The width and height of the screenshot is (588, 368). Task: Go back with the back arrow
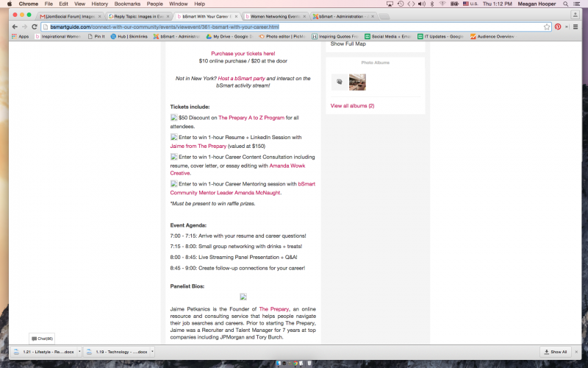pyautogui.click(x=15, y=26)
